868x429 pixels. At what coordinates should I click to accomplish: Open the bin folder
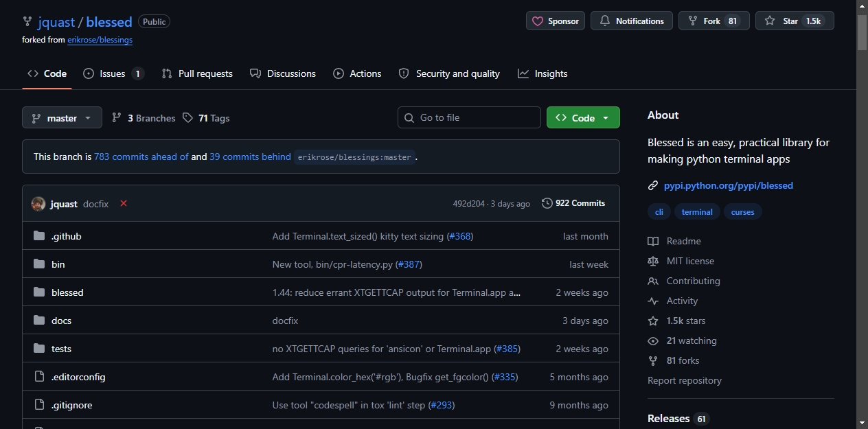click(58, 264)
